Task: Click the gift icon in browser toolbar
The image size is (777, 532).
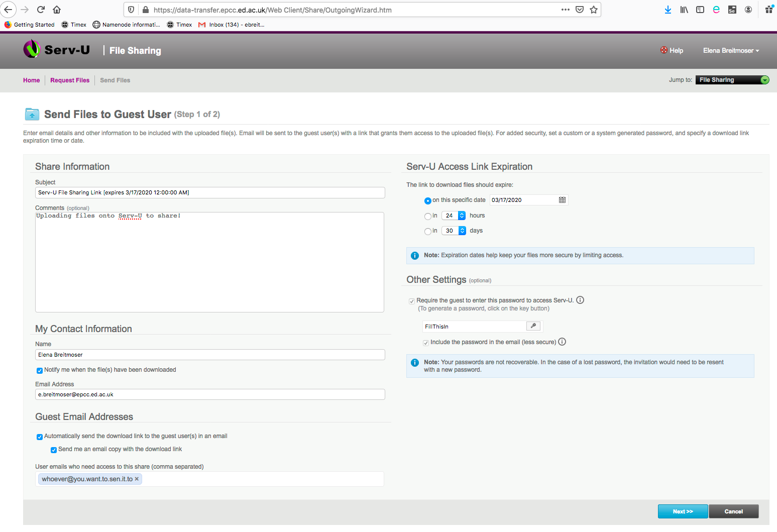Action: pos(769,10)
